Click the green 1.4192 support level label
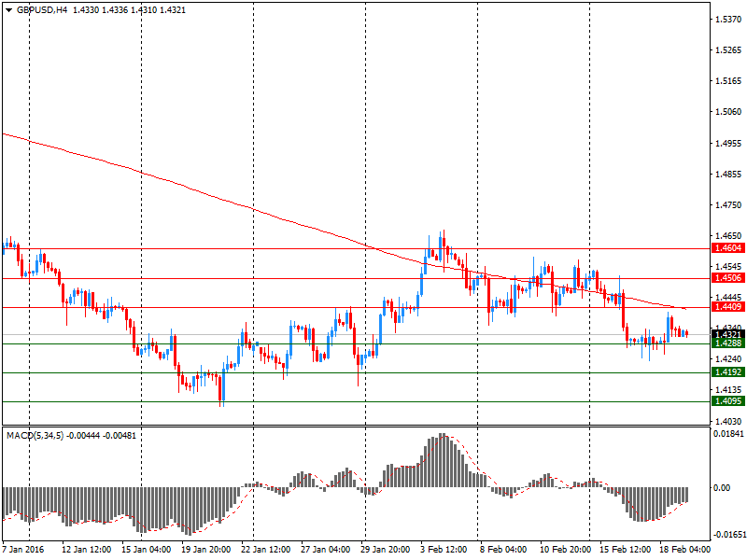This screenshot has height=560, width=747. point(728,371)
